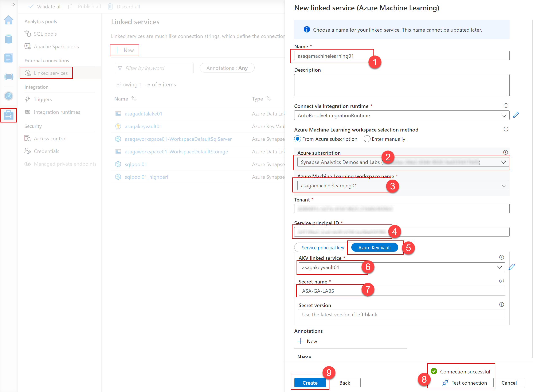Open the Monitor hub gauge icon
Screen dimensions: 533x392
[x=9, y=96]
